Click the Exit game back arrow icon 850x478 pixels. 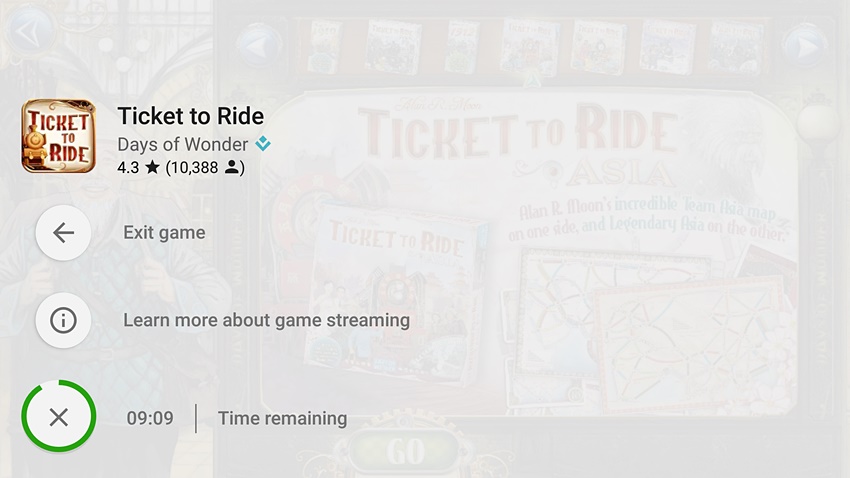63,233
